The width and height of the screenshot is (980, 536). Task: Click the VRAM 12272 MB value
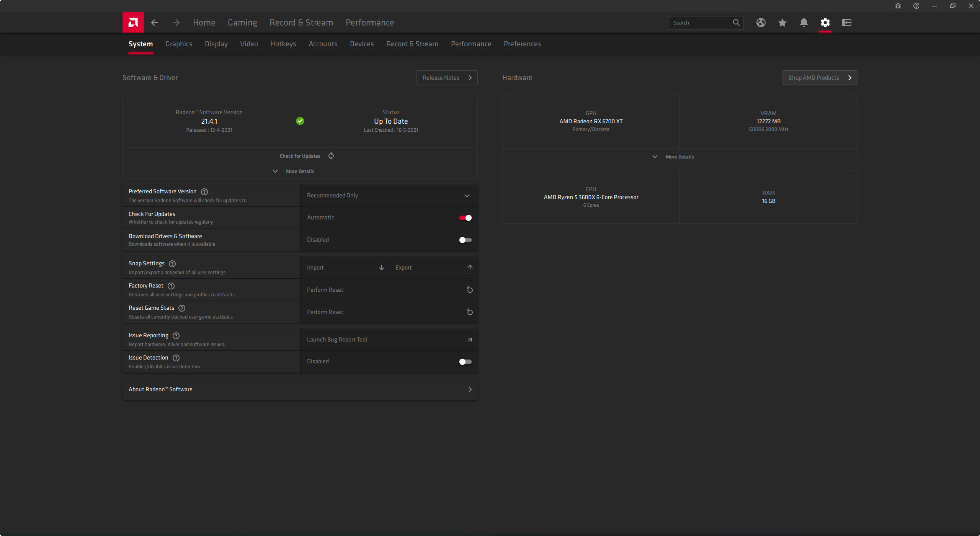[x=768, y=121]
